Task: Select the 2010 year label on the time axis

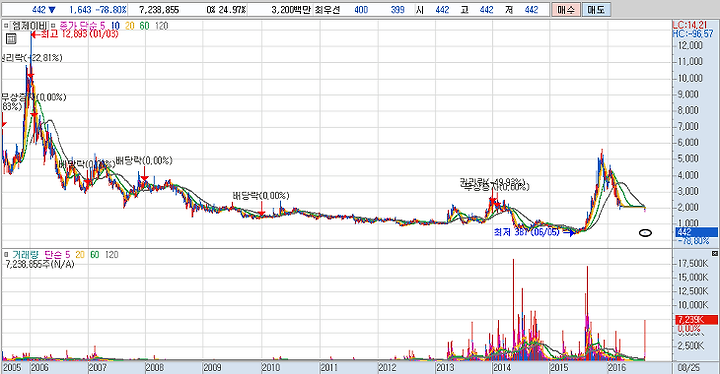Action: tap(271, 368)
